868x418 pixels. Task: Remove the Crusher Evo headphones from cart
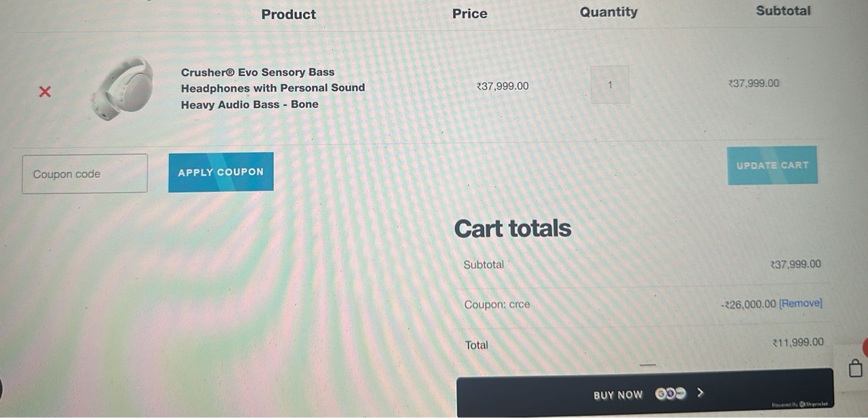point(45,92)
